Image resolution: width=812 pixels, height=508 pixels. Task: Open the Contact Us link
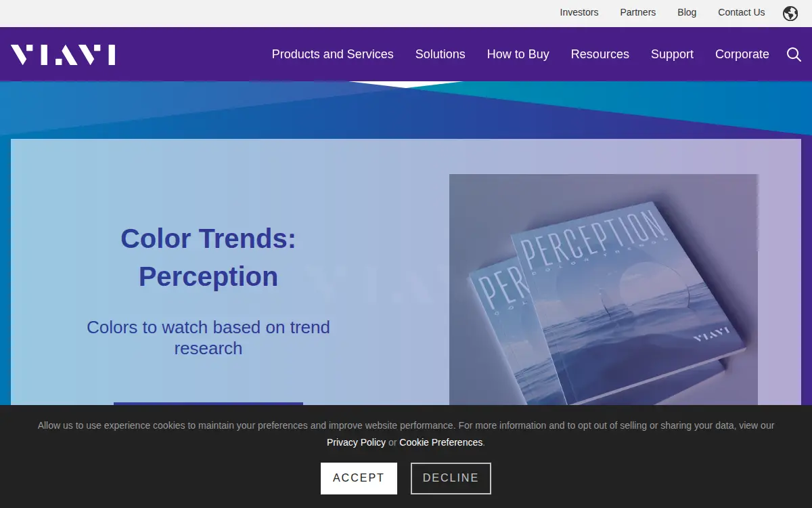click(x=742, y=12)
